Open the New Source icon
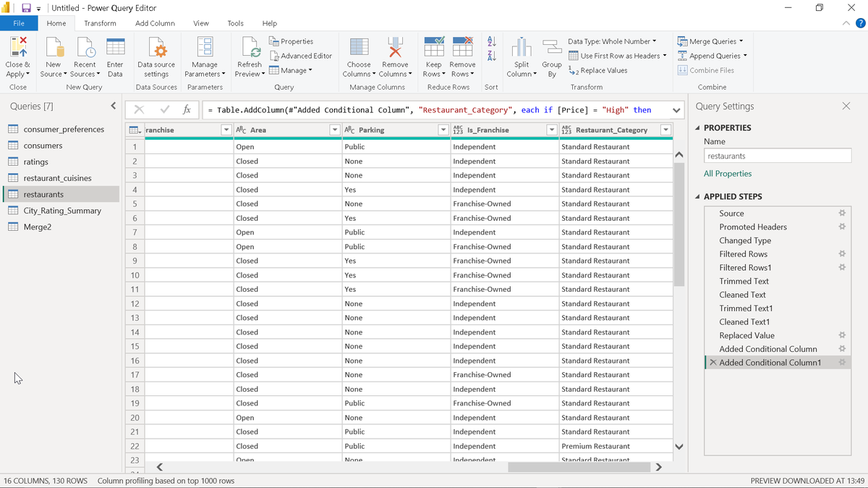The width and height of the screenshot is (868, 488). point(54,47)
